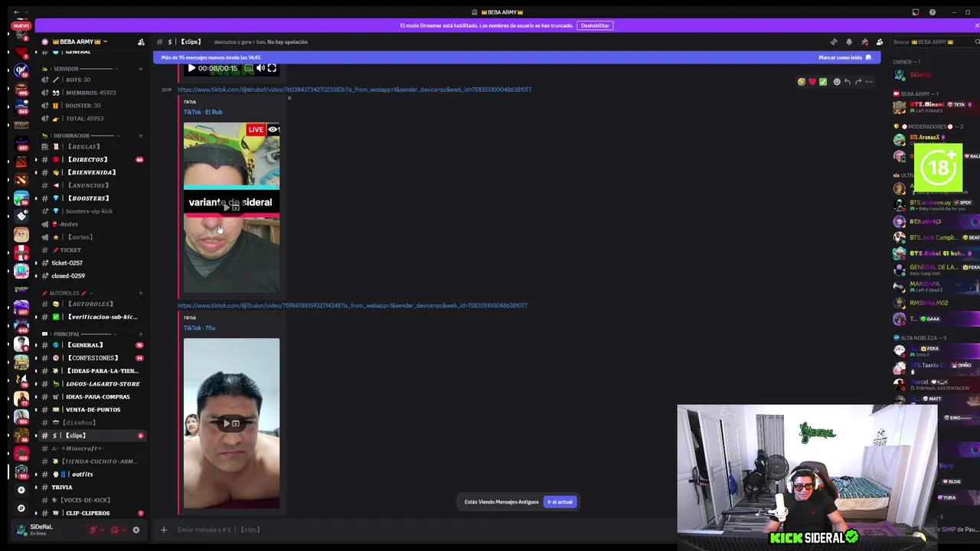Open pinned messages icon
980x551 pixels.
[x=864, y=42]
